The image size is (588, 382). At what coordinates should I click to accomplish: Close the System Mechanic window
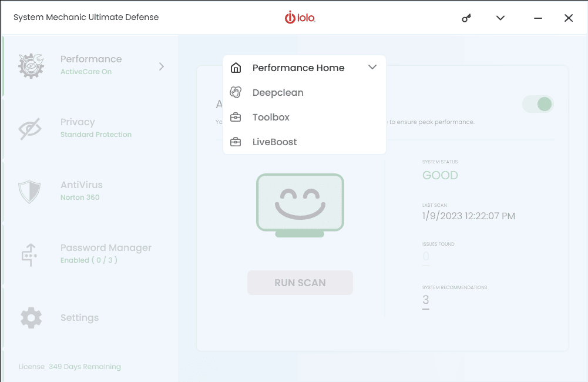tap(569, 18)
